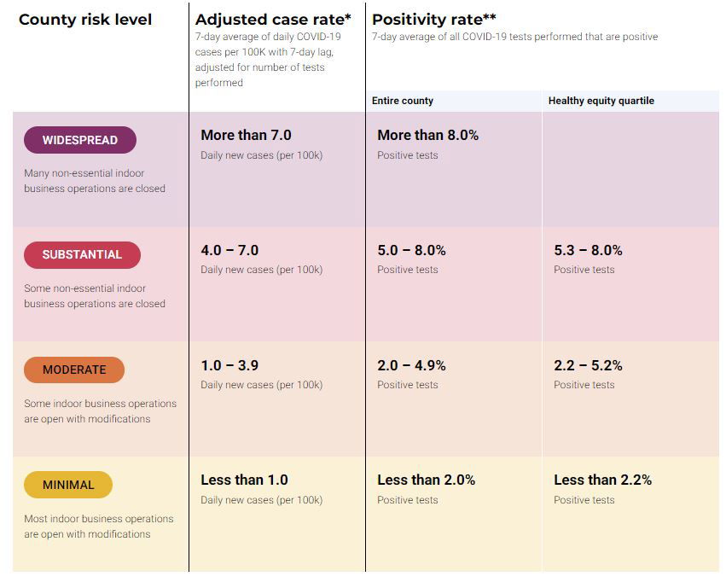Select the 5.0 – 8.0% positivity value
Image resolution: width=726 pixels, height=588 pixels.
pos(411,250)
